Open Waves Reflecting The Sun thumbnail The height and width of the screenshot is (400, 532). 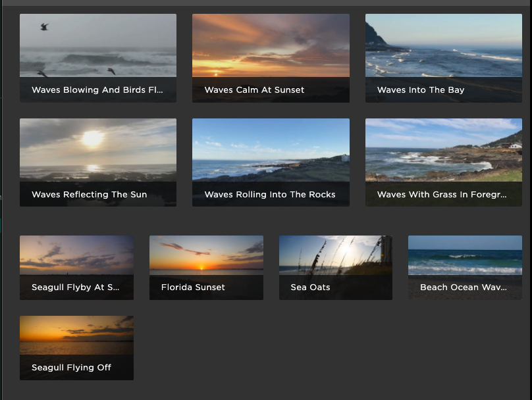click(x=98, y=162)
